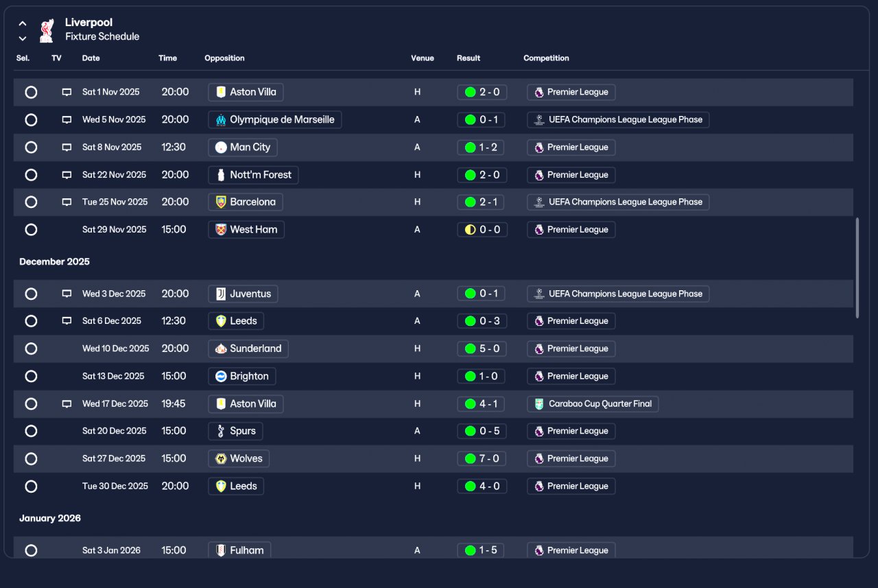
Task: Click Nott'm Forest club badge
Action: coord(220,175)
